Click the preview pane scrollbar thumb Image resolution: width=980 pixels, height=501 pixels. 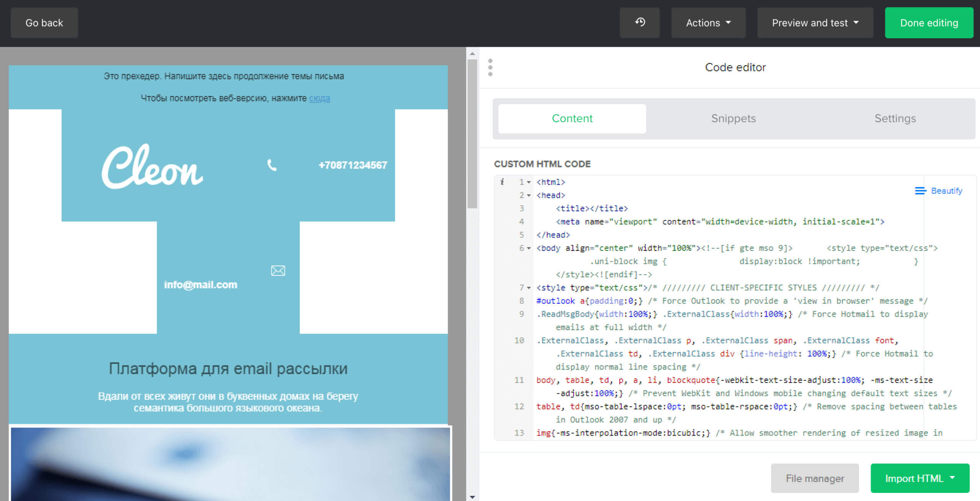[472, 134]
